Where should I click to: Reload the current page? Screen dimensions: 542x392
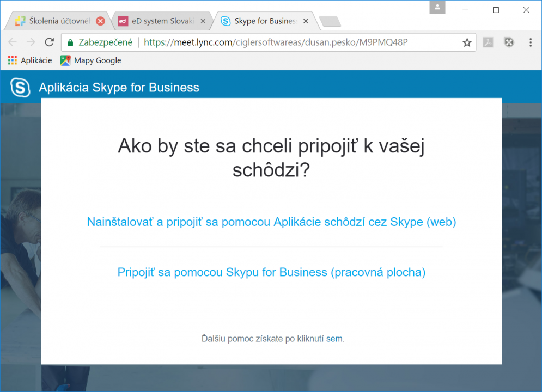[x=49, y=42]
